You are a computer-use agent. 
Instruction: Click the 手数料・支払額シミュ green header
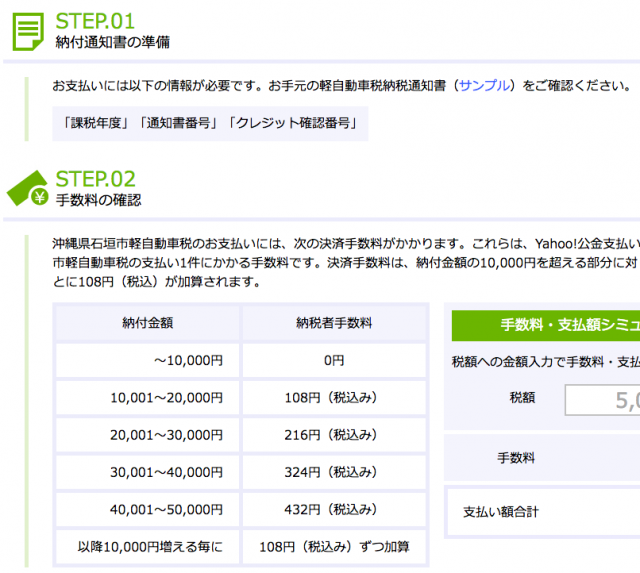click(x=546, y=325)
